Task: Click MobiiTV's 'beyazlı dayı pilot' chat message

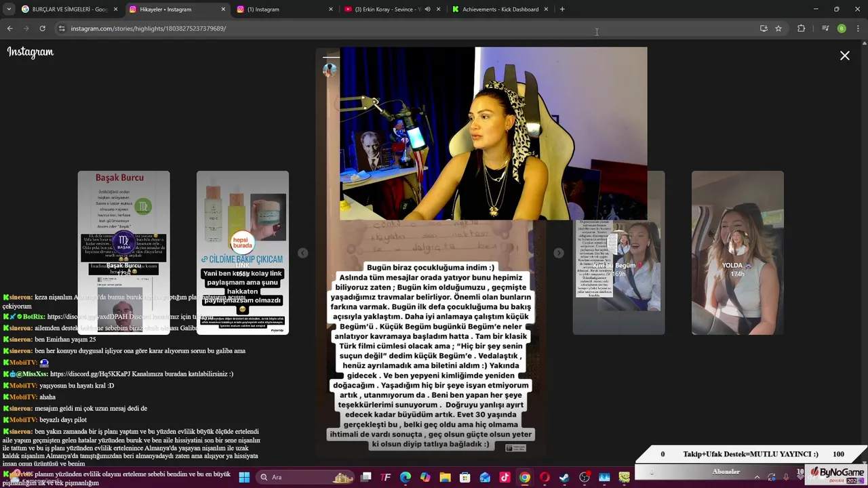Action: pyautogui.click(x=63, y=420)
